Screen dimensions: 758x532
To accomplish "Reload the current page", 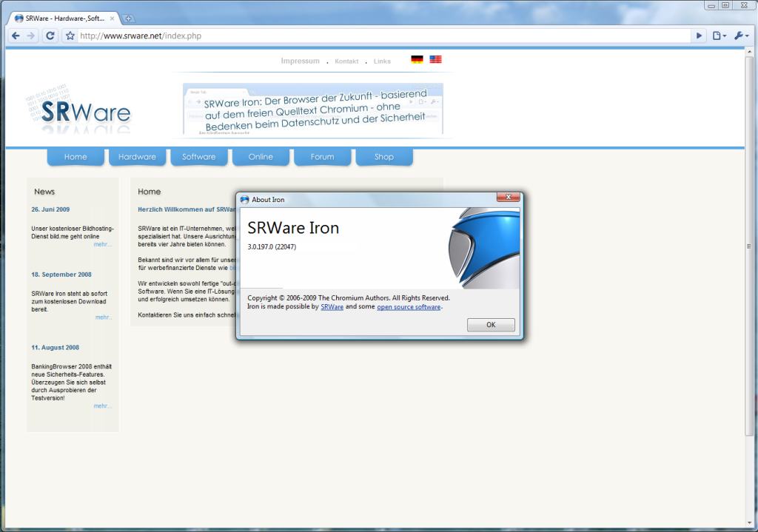I will 50,36.
